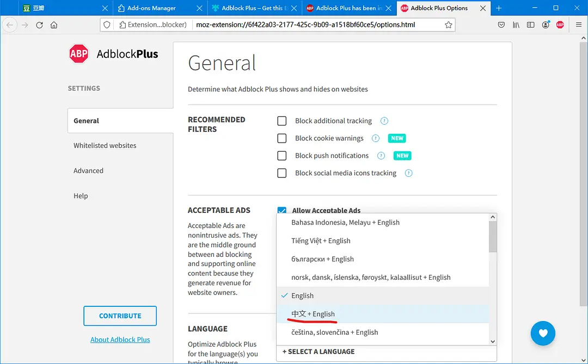Enable Block cookie warnings checkbox
This screenshot has height=364, width=588.
coord(282,138)
